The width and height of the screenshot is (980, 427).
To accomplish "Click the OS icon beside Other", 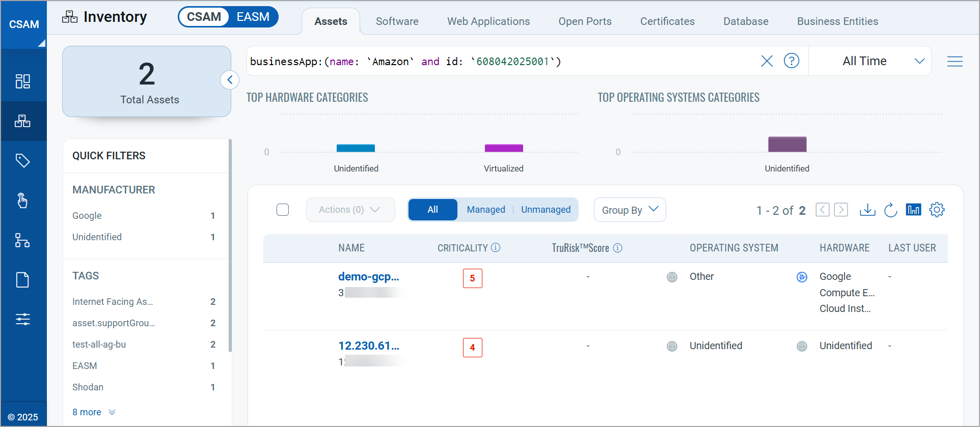I will 672,277.
